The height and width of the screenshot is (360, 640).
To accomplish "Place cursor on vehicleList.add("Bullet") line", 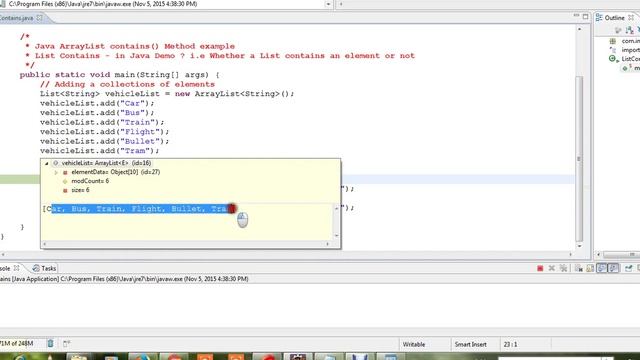I will (x=104, y=141).
